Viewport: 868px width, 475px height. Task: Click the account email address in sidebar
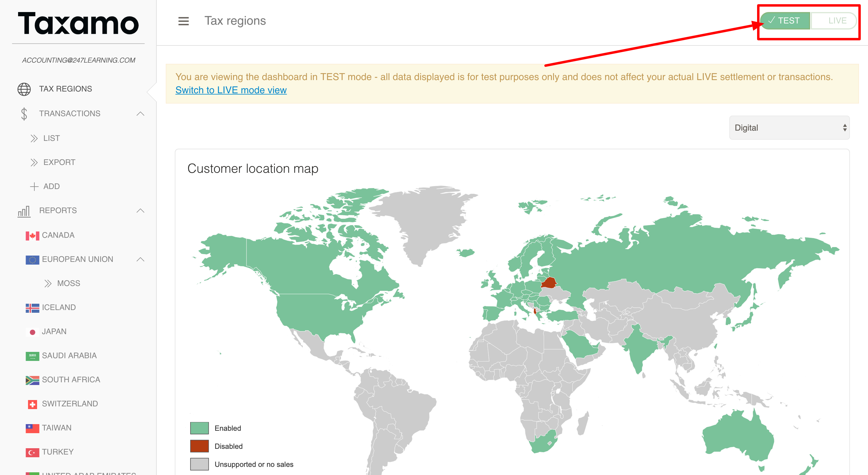(x=78, y=60)
